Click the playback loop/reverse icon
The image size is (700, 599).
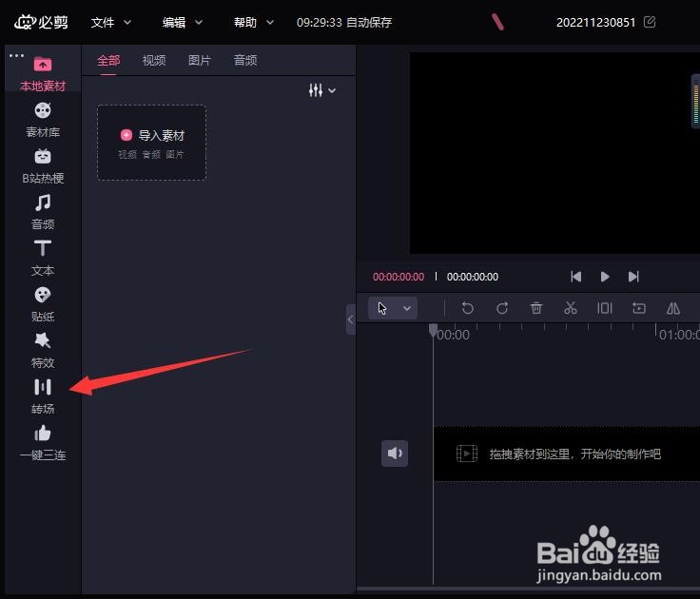pyautogui.click(x=639, y=308)
